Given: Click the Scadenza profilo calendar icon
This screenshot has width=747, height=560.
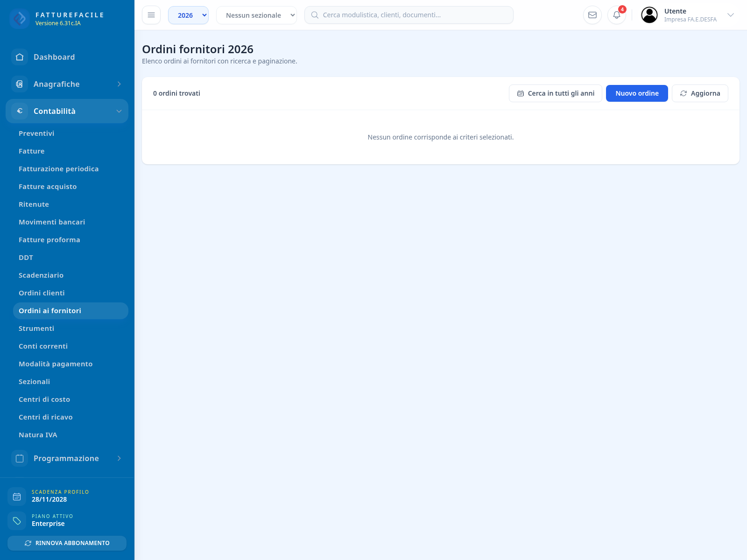Looking at the screenshot, I should pyautogui.click(x=17, y=497).
